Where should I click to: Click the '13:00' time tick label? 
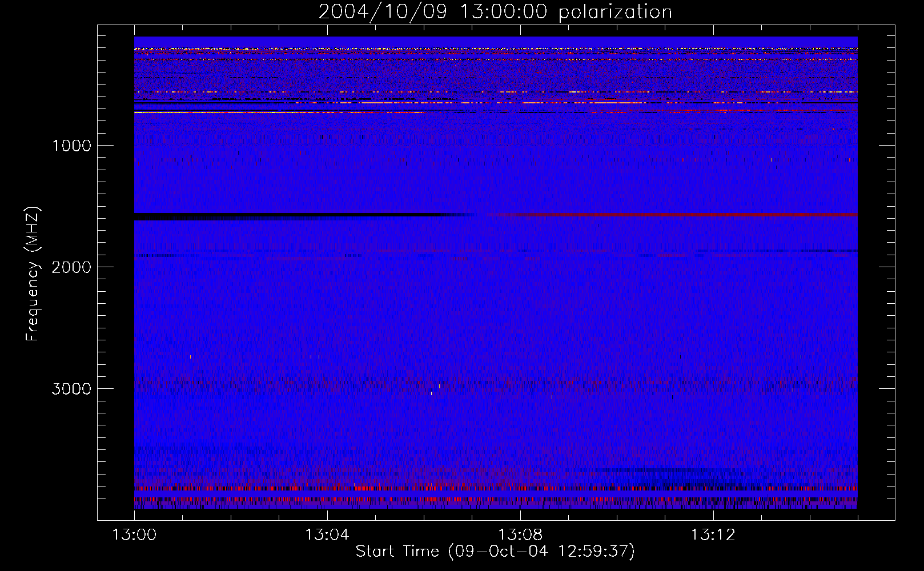click(x=134, y=535)
